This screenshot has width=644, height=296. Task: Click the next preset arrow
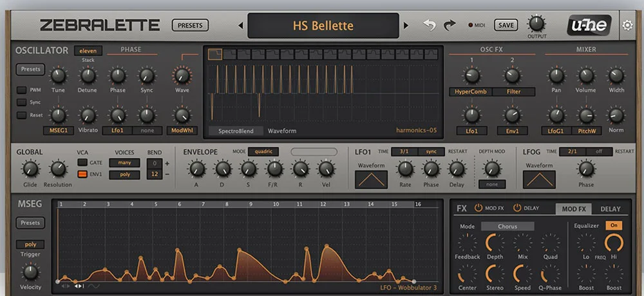click(x=406, y=26)
